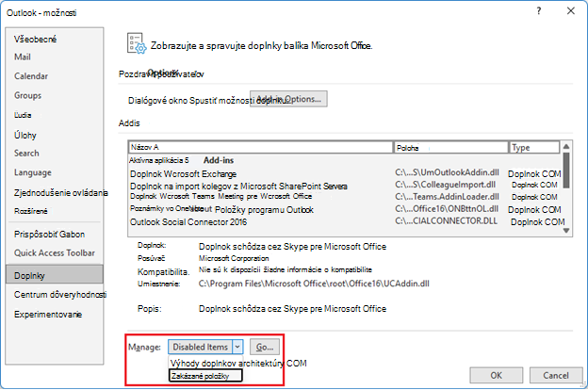Image resolution: width=588 pixels, height=390 pixels.
Task: Click the add-in list scrollbar thumb
Action: tap(566, 171)
